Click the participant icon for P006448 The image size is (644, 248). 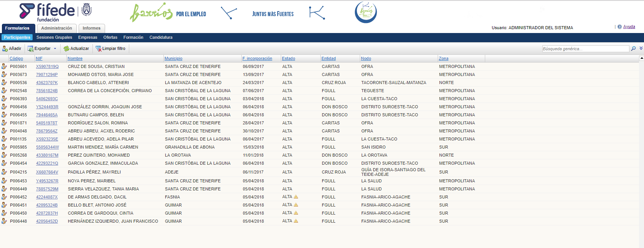pyautogui.click(x=4, y=221)
